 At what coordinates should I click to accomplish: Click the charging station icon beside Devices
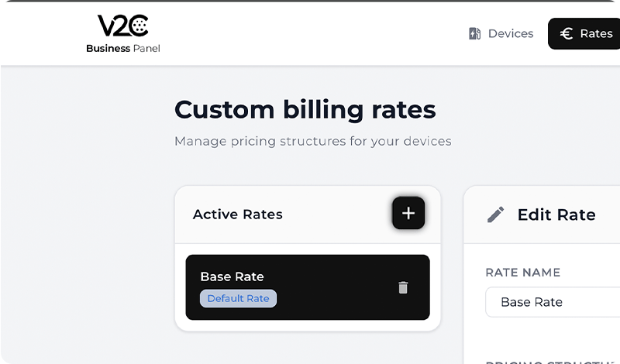click(x=475, y=33)
